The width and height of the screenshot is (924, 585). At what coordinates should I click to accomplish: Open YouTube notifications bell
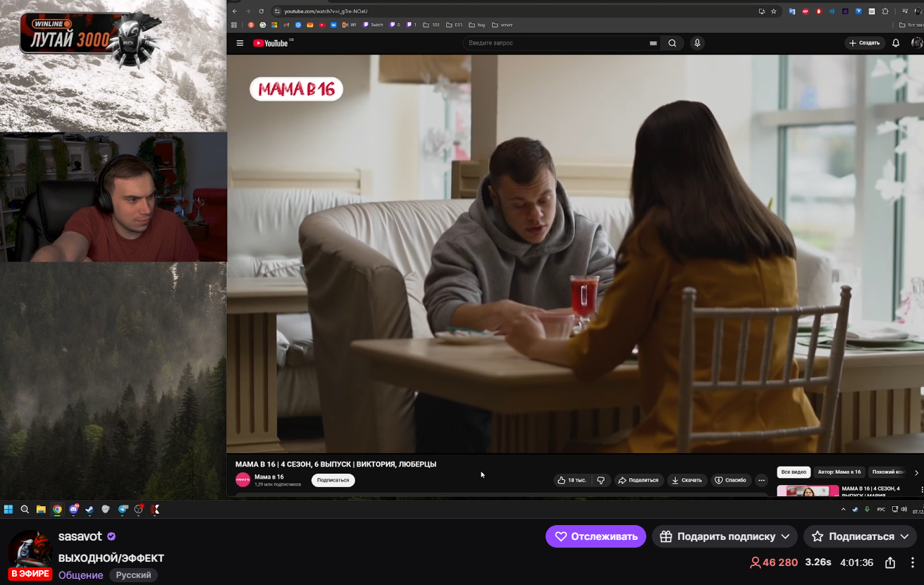pos(896,43)
